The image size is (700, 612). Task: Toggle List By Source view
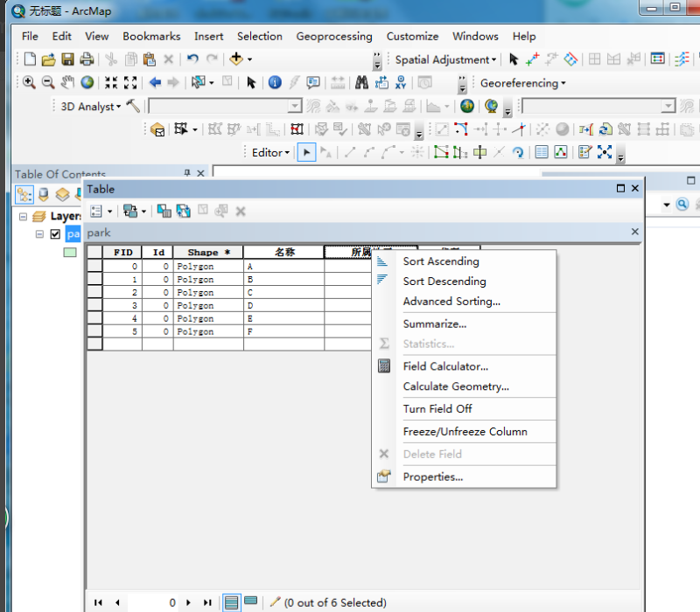43,195
